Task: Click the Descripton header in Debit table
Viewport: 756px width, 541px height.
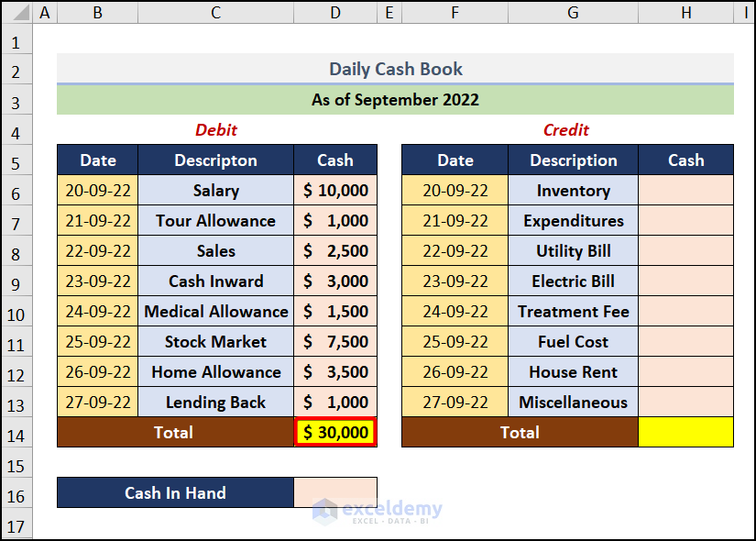Action: pos(215,160)
